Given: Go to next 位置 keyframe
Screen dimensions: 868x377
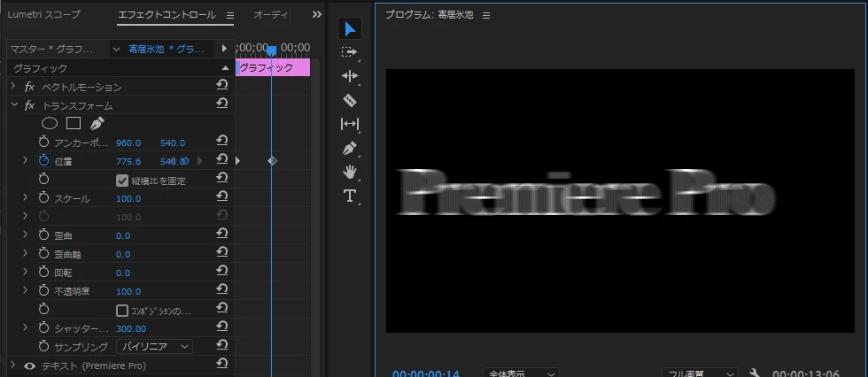Looking at the screenshot, I should tap(200, 161).
